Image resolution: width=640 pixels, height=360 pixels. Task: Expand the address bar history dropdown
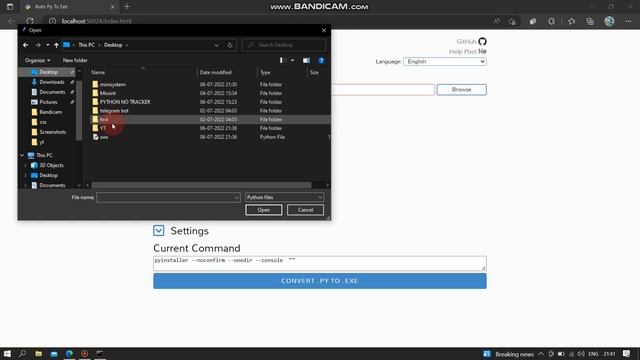click(216, 45)
